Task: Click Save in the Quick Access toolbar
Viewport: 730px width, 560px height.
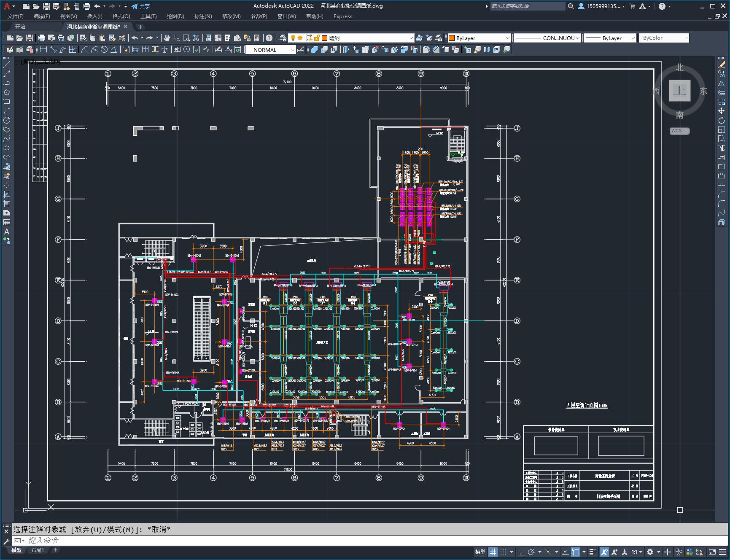Action: (46, 6)
